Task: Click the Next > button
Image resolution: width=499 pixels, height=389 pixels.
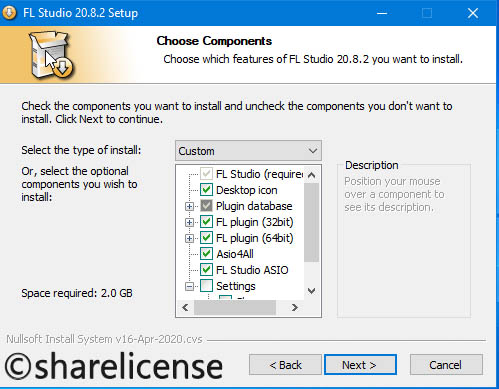Action: (360, 365)
